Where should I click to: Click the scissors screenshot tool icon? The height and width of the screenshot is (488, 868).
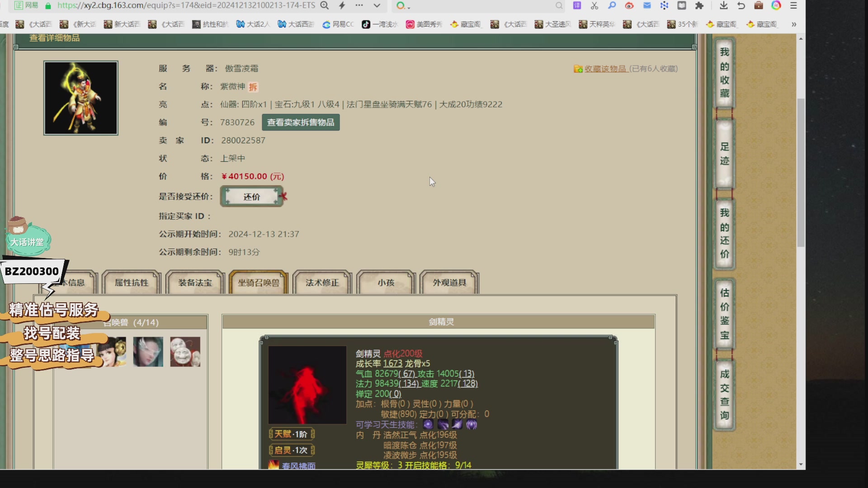594,5
